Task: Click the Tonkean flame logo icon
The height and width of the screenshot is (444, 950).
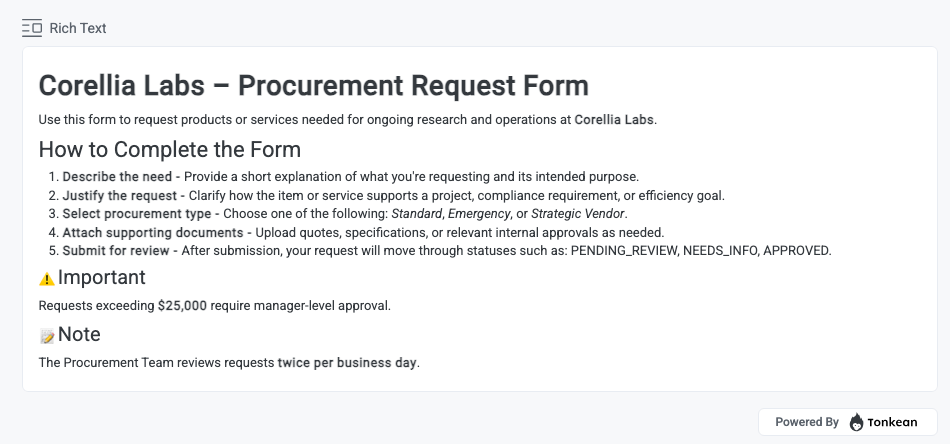Action: pos(856,422)
